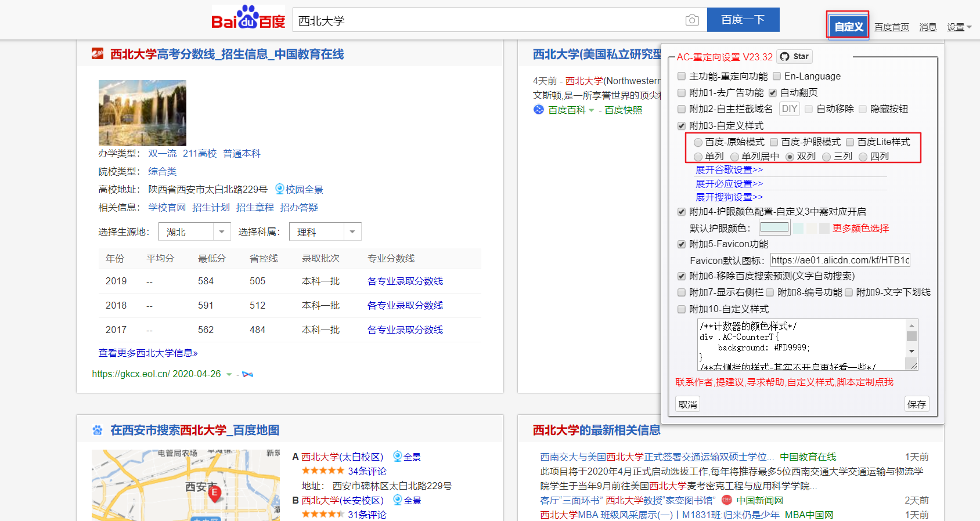
Task: Click the star rating for 长安校区
Action: pyautogui.click(x=323, y=514)
